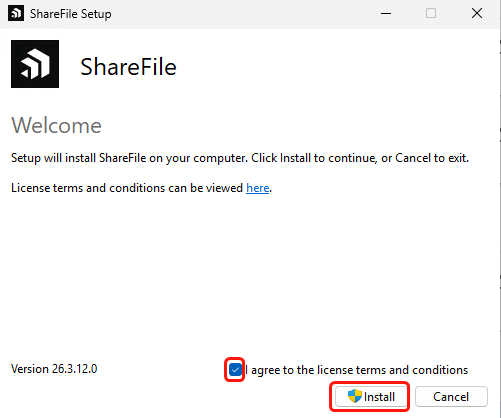Screen dimensions: 501x418
Task: Click the Welcome heading
Action: click(x=56, y=125)
